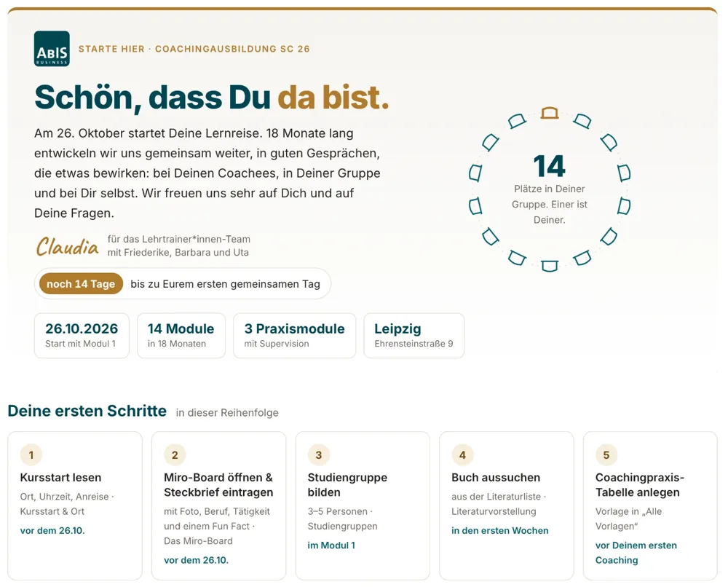Click the step number 2 badge
Screen dimensions: 728x587
[x=175, y=454]
